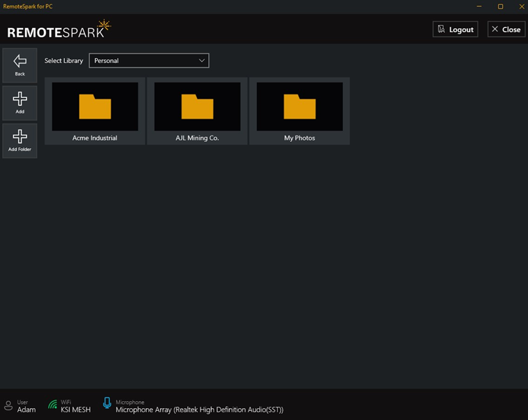This screenshot has height=420, width=528.
Task: Open the Acme Industrial folder thumbnail
Action: point(95,106)
